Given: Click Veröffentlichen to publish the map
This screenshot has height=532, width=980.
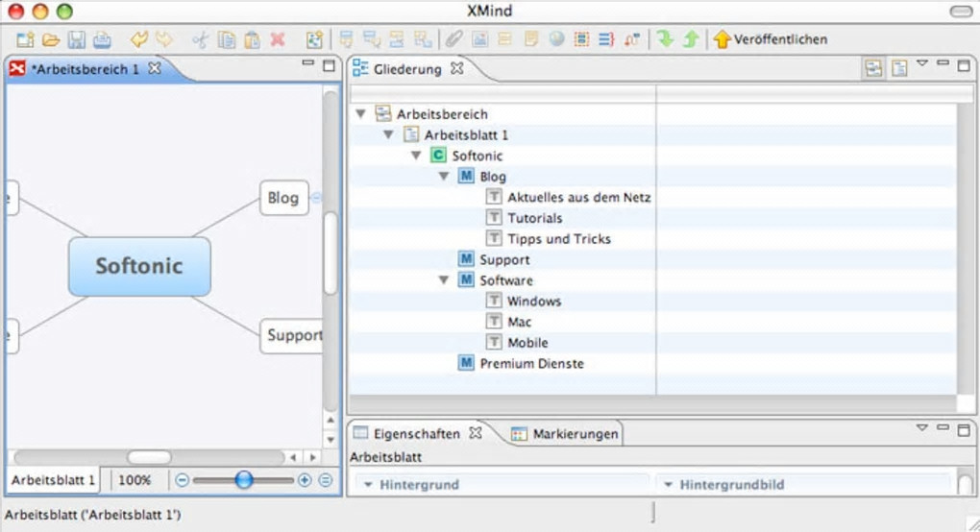Looking at the screenshot, I should pyautogui.click(x=771, y=39).
